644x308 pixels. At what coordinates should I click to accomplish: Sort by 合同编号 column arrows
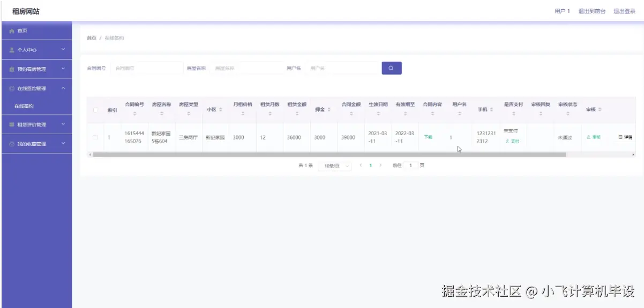(x=134, y=114)
